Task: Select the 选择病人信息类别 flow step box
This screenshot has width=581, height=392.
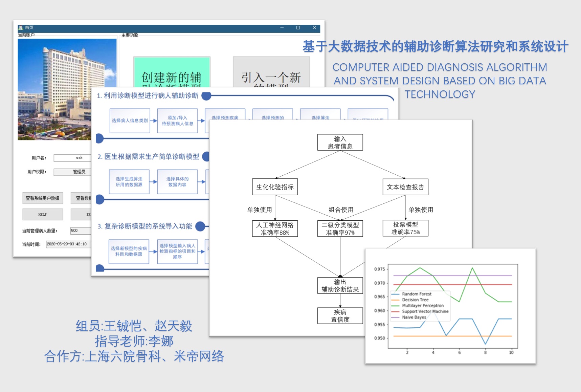Action: [130, 121]
